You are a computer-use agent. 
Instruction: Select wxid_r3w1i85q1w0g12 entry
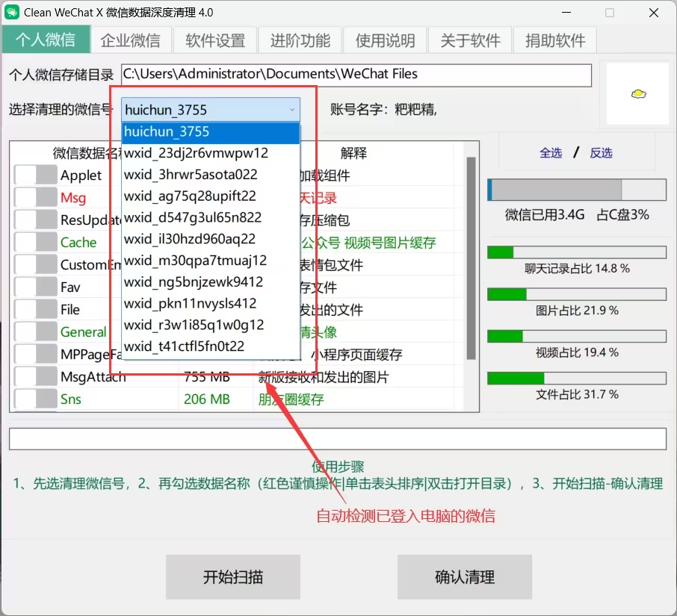point(211,325)
